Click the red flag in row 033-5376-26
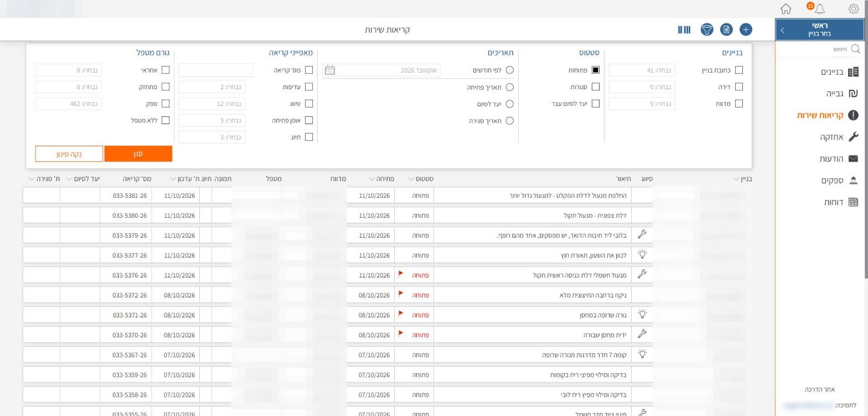 click(401, 274)
